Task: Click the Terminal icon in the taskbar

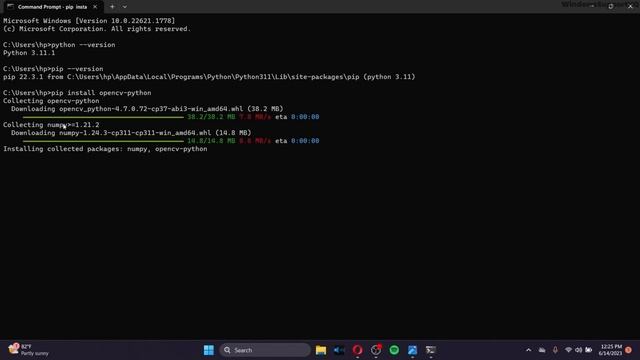Action: tap(431, 350)
